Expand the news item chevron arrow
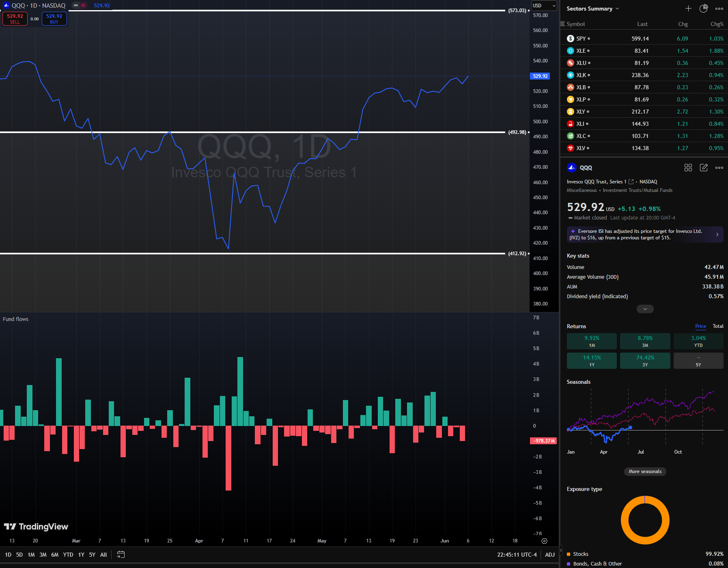Viewport: 728px width, 568px height. (x=717, y=235)
